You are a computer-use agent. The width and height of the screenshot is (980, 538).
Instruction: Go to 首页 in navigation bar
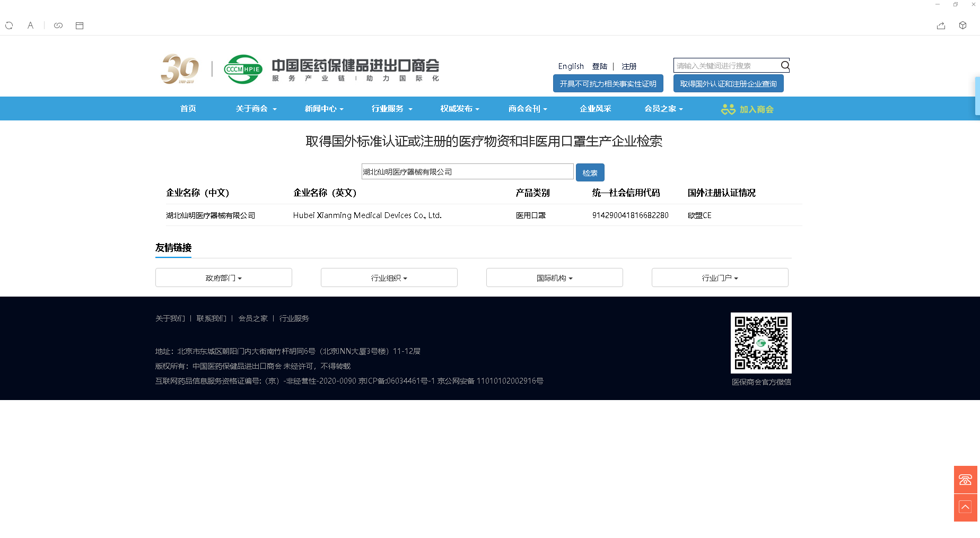(188, 109)
